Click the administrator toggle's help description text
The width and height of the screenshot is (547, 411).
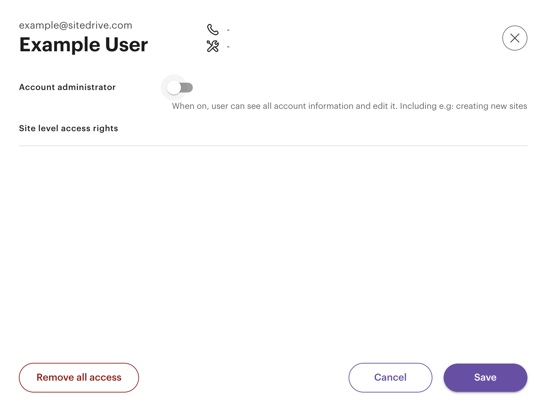(x=349, y=106)
